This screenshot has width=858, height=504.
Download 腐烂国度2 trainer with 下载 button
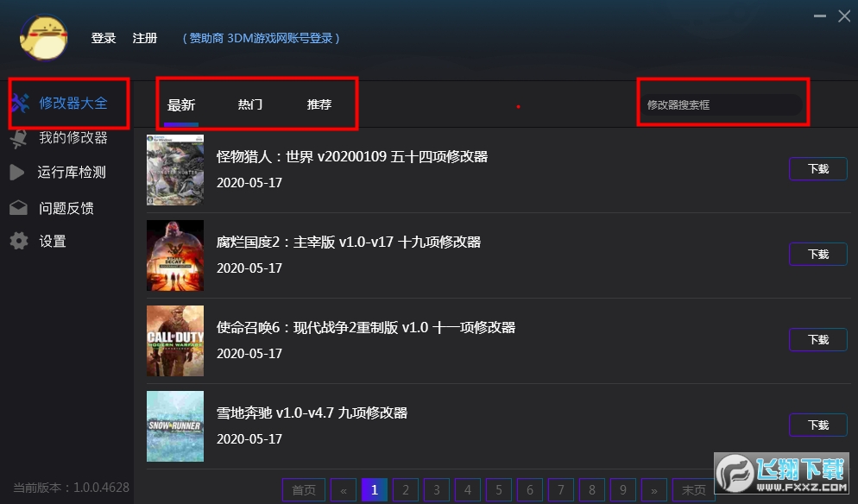click(817, 255)
